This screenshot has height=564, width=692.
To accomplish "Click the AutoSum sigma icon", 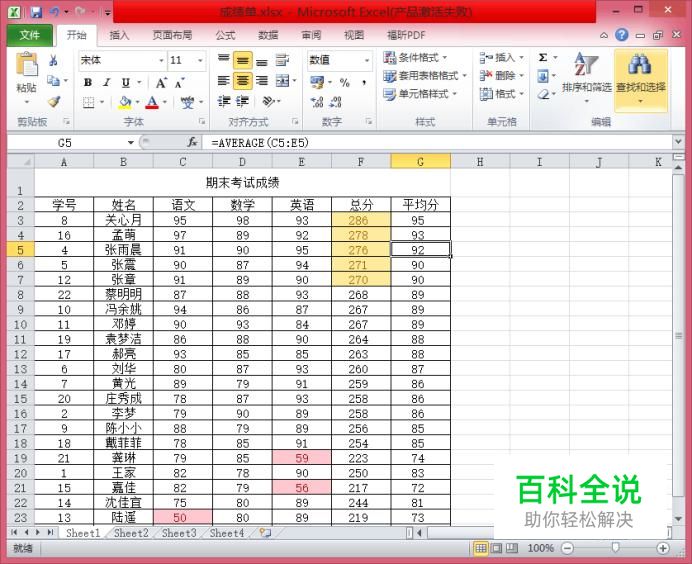I will [543, 58].
